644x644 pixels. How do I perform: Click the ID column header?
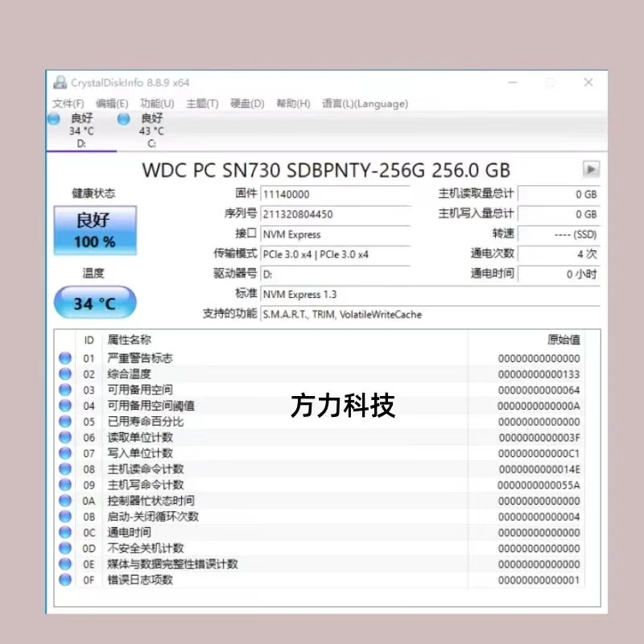pos(89,340)
